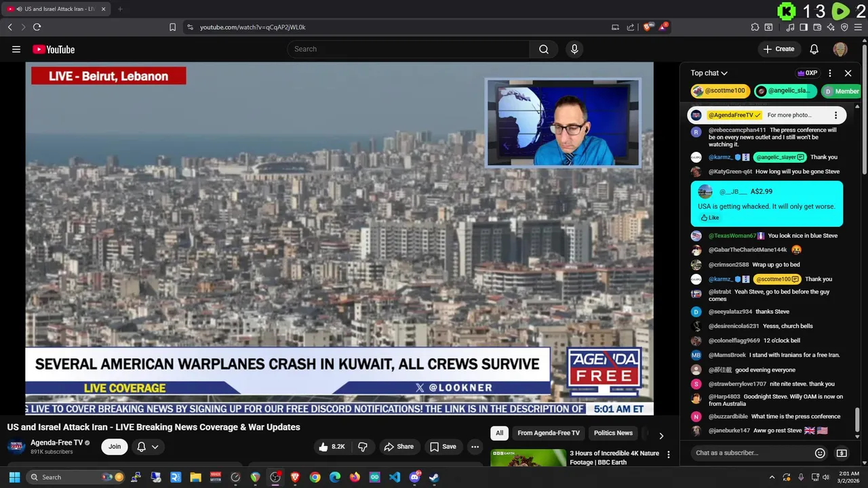Open the Brave Rewards triangle icon

pyautogui.click(x=663, y=27)
